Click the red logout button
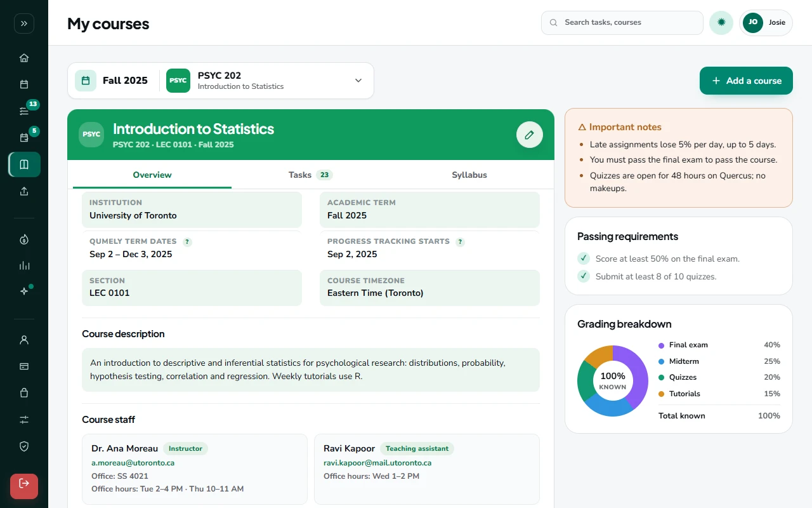 pos(24,486)
